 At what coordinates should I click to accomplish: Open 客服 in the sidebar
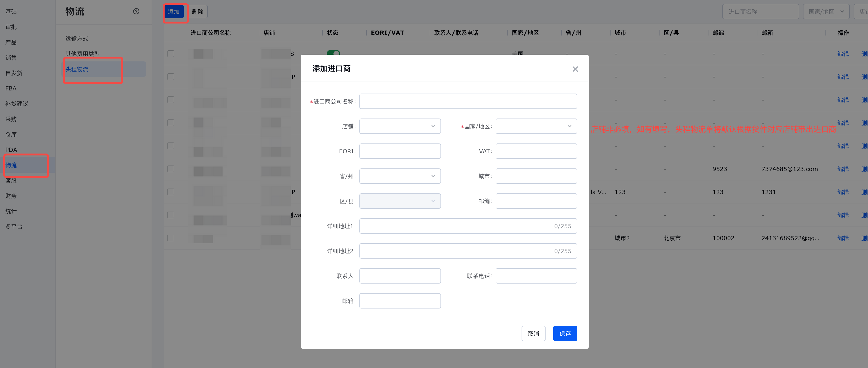(11, 180)
